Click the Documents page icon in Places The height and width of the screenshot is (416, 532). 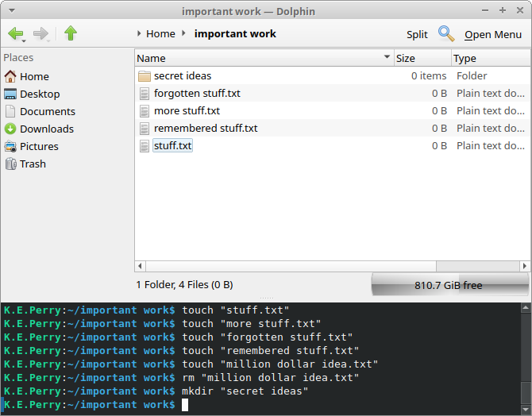point(10,111)
